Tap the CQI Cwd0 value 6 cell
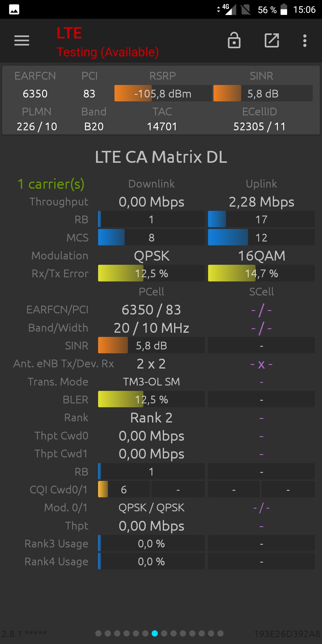The width and height of the screenshot is (322, 644). (x=124, y=489)
